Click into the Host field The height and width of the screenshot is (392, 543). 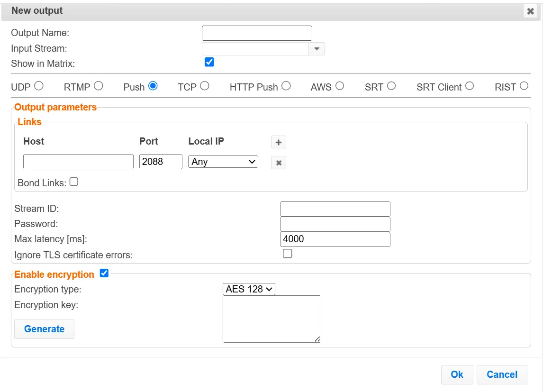click(x=78, y=162)
